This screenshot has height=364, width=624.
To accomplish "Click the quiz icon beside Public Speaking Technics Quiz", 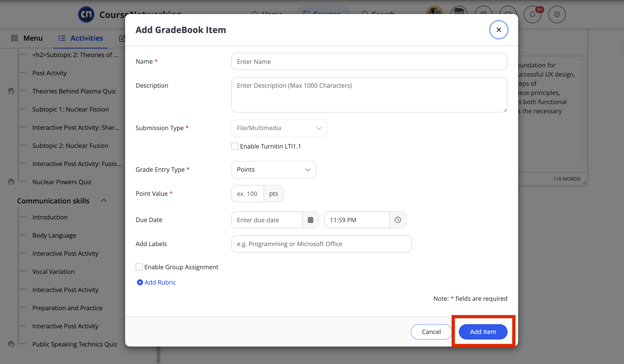I will [11, 344].
